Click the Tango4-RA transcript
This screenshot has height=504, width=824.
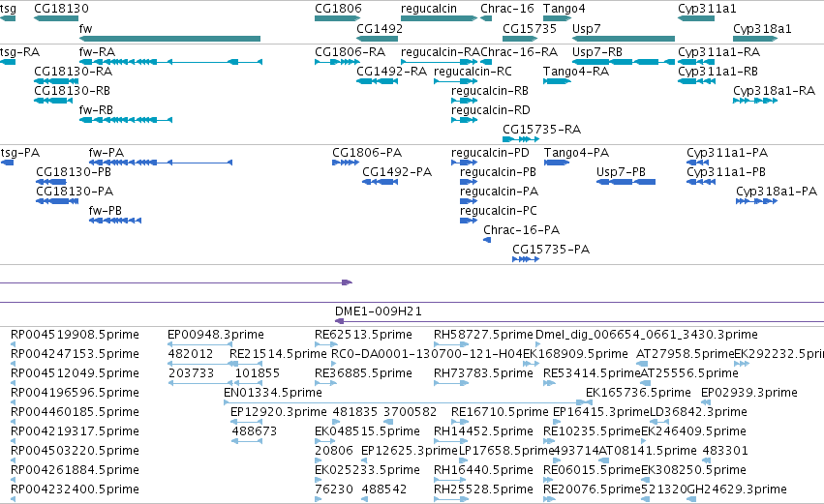pyautogui.click(x=557, y=81)
